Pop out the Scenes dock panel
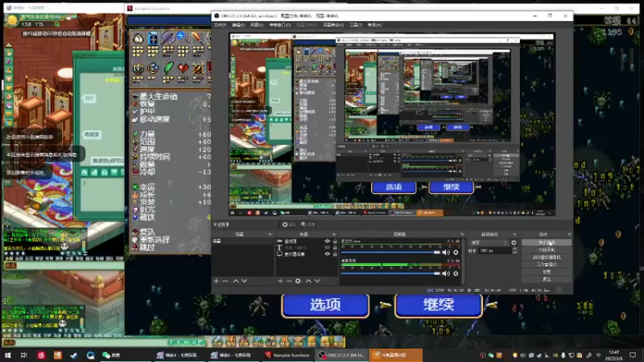The width and height of the screenshot is (644, 362). [x=270, y=234]
